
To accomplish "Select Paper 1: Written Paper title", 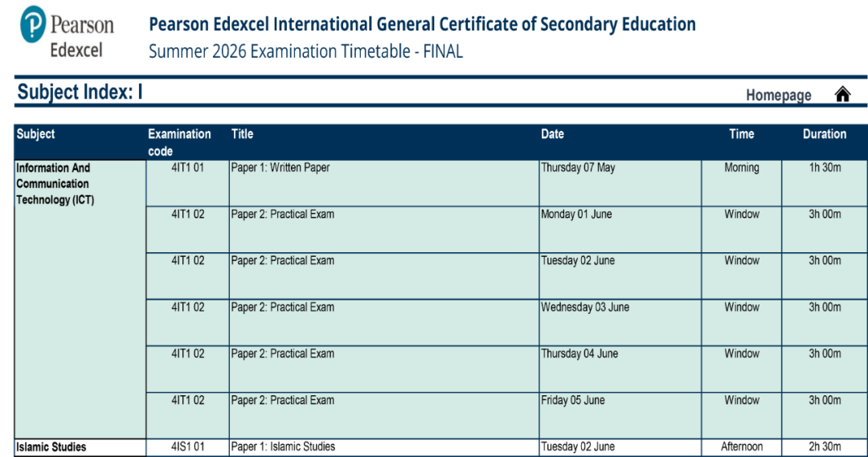I will [280, 168].
